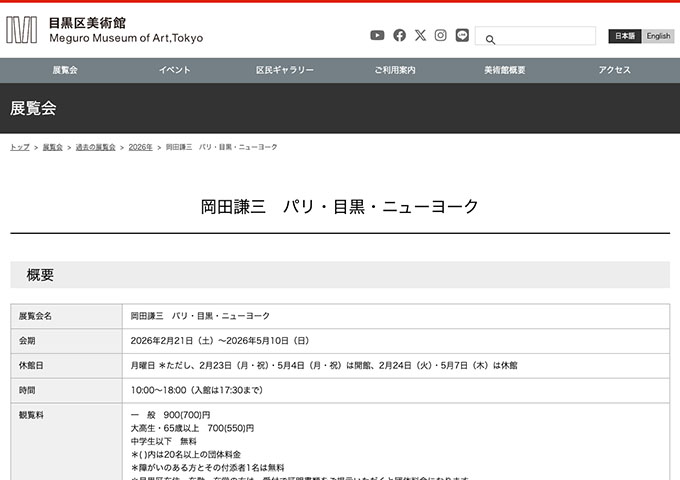Click the 大高生・65歳以上 700(550)円 line
Screen dimensions: 680x480
click(x=192, y=428)
